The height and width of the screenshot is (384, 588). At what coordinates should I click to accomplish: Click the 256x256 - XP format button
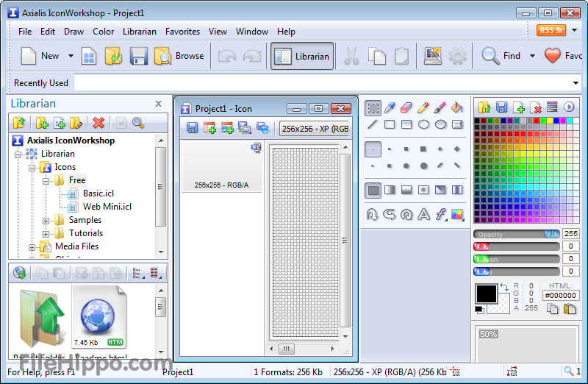(x=315, y=129)
